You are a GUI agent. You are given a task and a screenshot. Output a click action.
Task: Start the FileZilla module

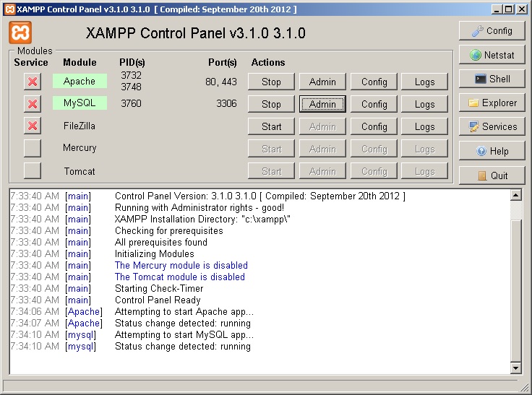tap(271, 126)
